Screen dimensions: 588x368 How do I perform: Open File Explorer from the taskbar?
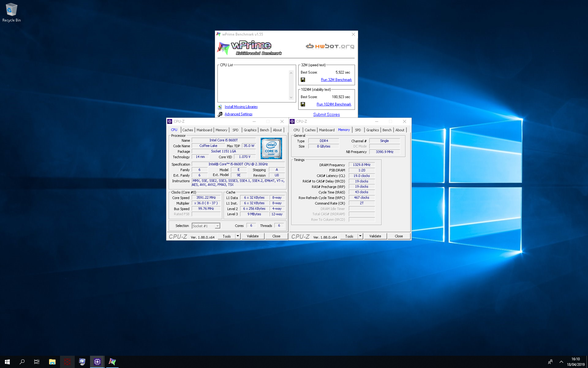52,362
